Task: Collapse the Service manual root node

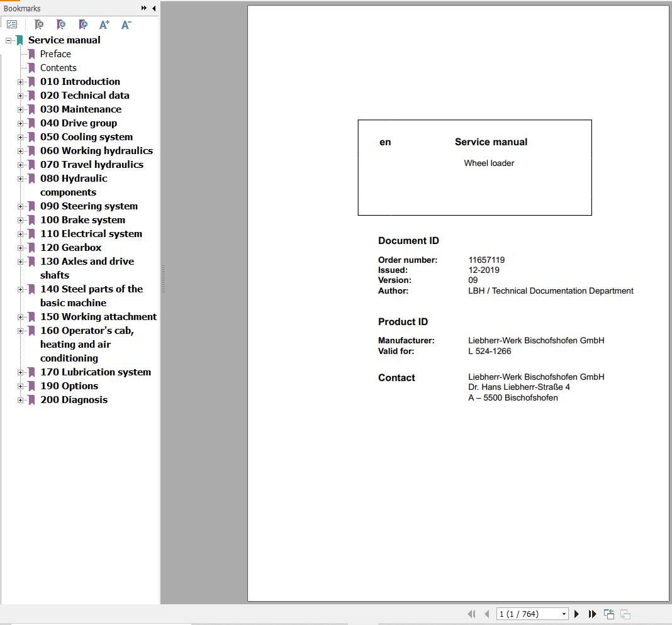Action: pyautogui.click(x=8, y=40)
